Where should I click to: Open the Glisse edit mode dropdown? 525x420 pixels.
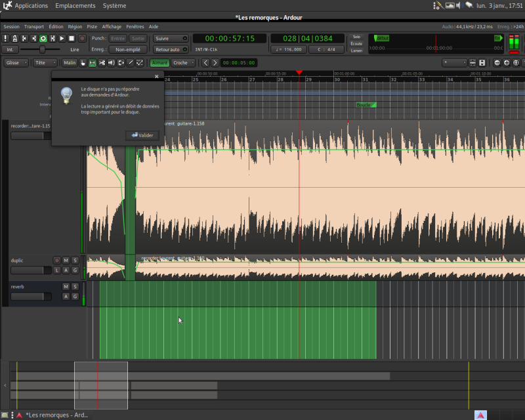16,63
